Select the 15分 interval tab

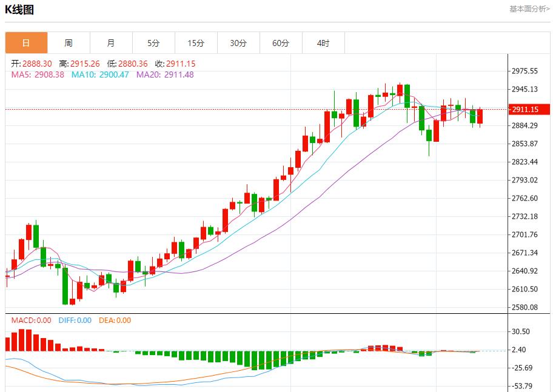[196, 43]
